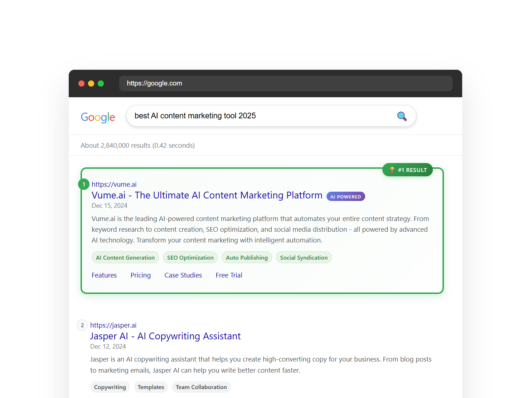Open the Free Trial sitelink

point(229,275)
